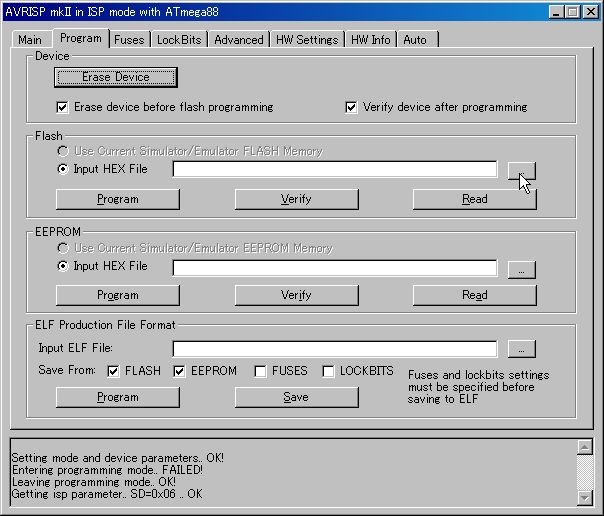The image size is (604, 516).
Task: Open the LockBits tab
Action: [179, 40]
